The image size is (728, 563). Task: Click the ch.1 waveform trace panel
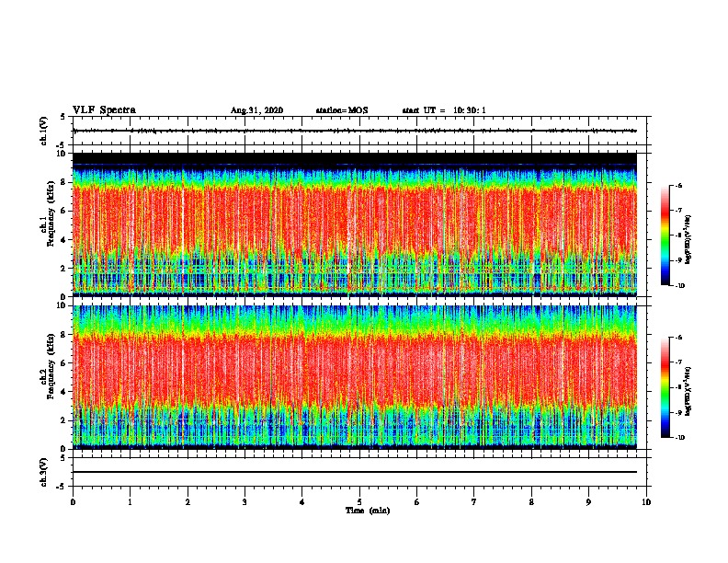[359, 131]
